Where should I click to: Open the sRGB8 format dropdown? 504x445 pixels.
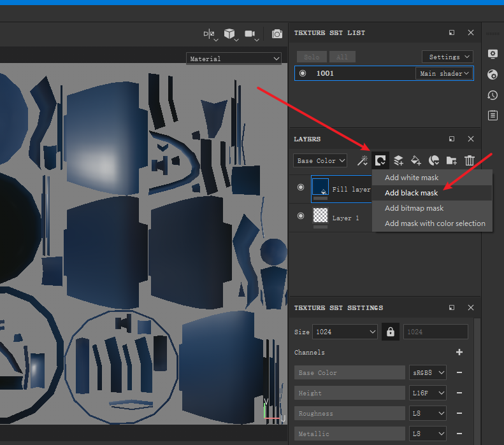(x=428, y=373)
